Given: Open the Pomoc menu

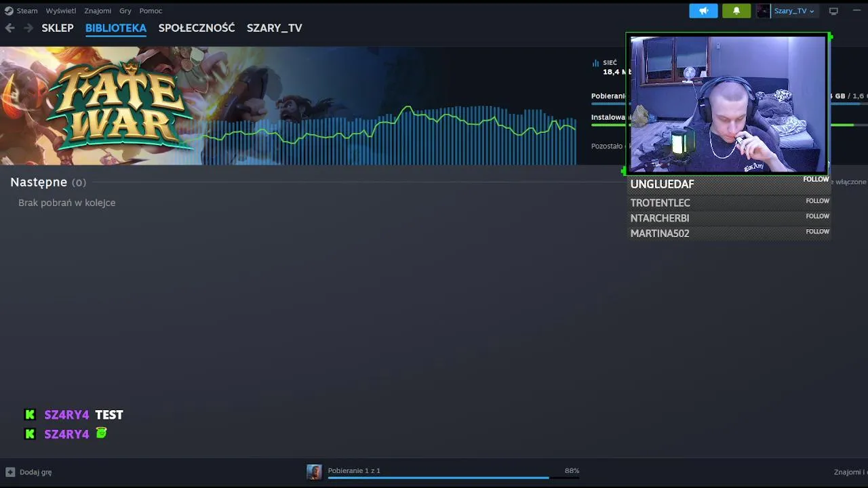Looking at the screenshot, I should point(151,11).
